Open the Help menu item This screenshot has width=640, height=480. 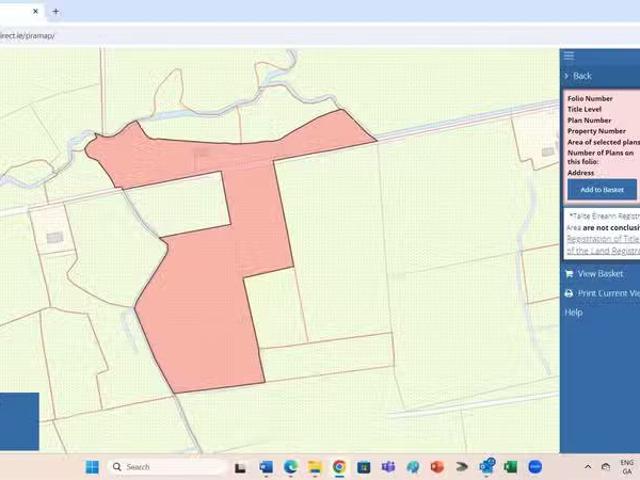(573, 313)
